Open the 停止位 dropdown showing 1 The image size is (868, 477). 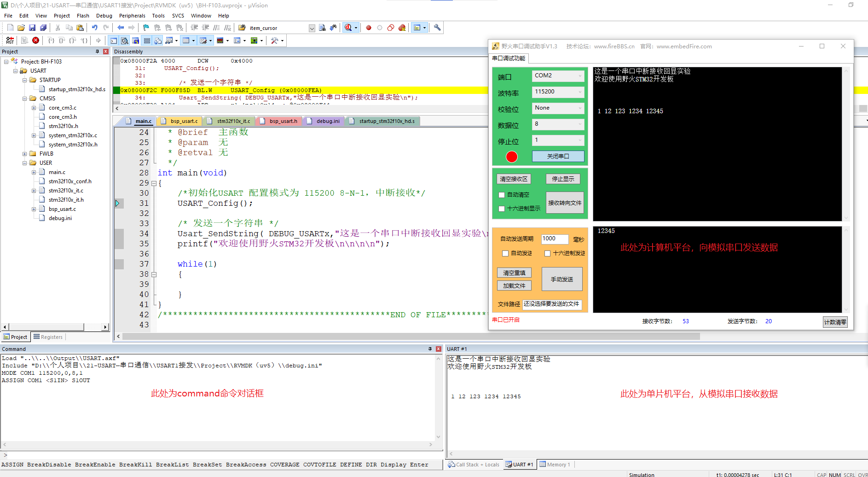click(558, 140)
